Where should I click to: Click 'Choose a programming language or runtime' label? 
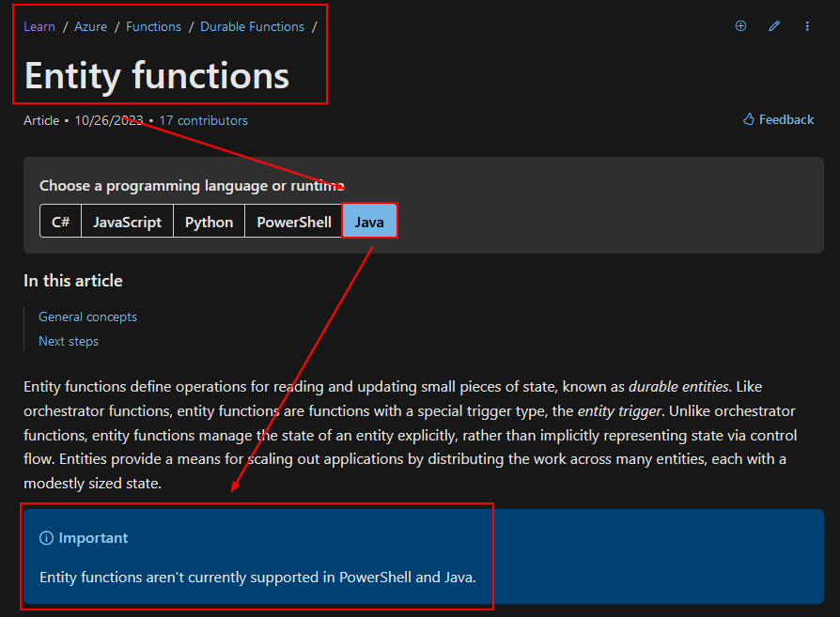(x=192, y=186)
